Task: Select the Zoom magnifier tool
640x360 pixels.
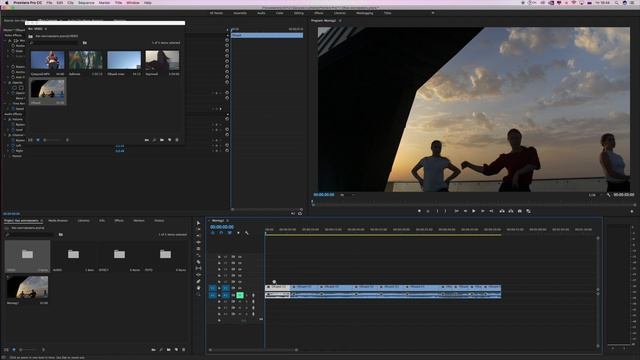Action: (x=198, y=294)
